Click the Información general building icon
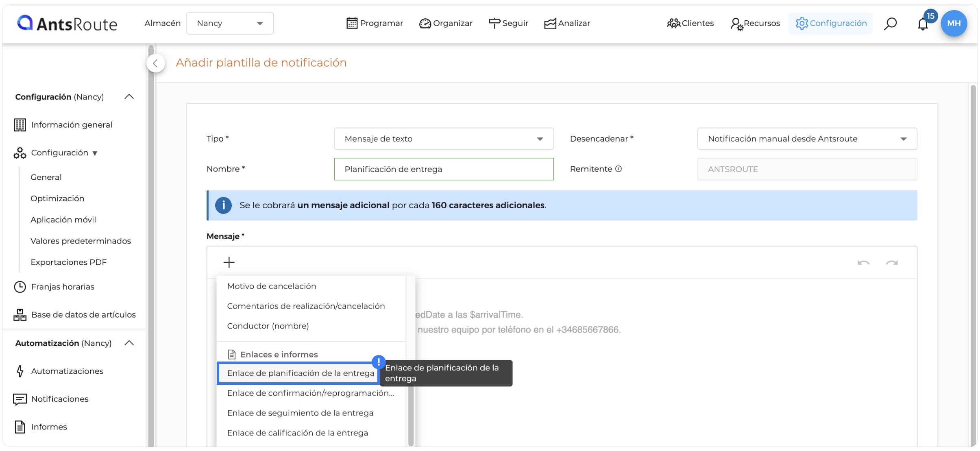The width and height of the screenshot is (980, 451). click(20, 125)
